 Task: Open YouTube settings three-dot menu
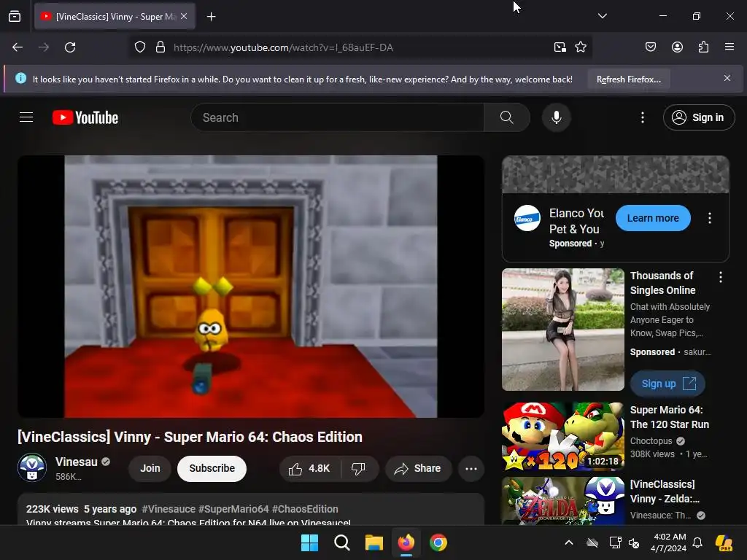[x=642, y=117]
